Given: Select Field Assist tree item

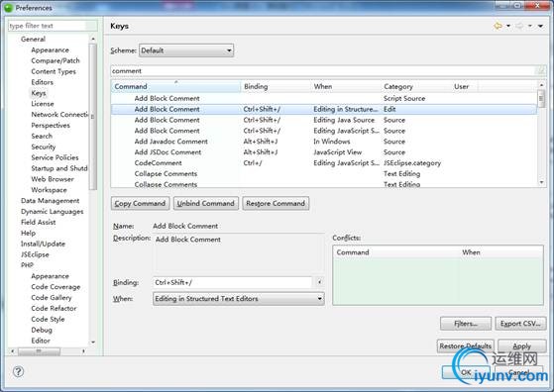Looking at the screenshot, I should point(39,223).
